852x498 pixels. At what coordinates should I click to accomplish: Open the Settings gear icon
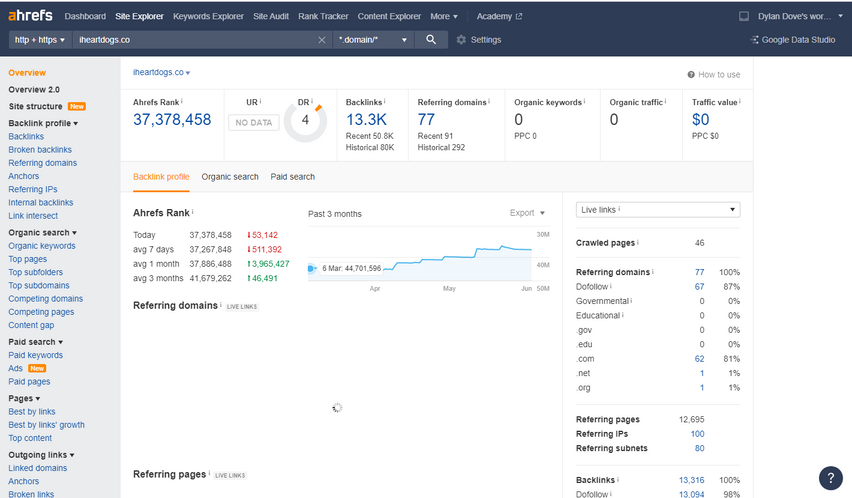(x=461, y=40)
